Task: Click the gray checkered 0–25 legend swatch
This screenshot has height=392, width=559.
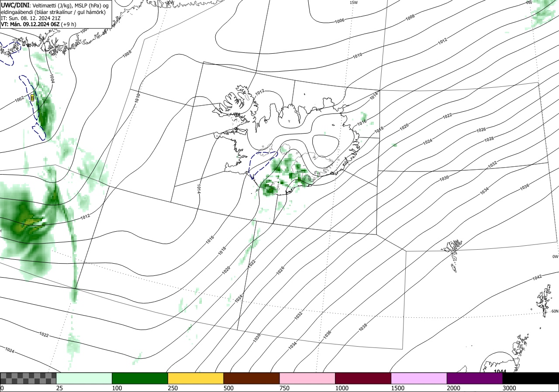Action: [28, 378]
